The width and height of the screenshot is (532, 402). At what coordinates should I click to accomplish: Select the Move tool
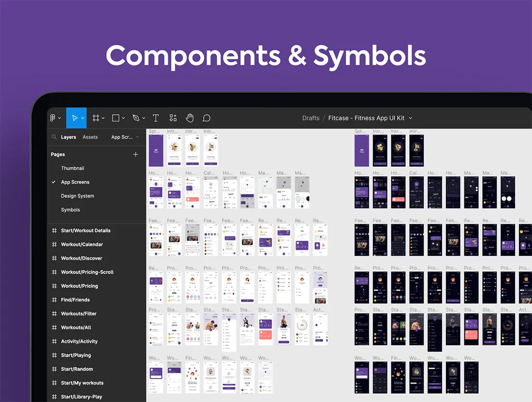point(74,118)
